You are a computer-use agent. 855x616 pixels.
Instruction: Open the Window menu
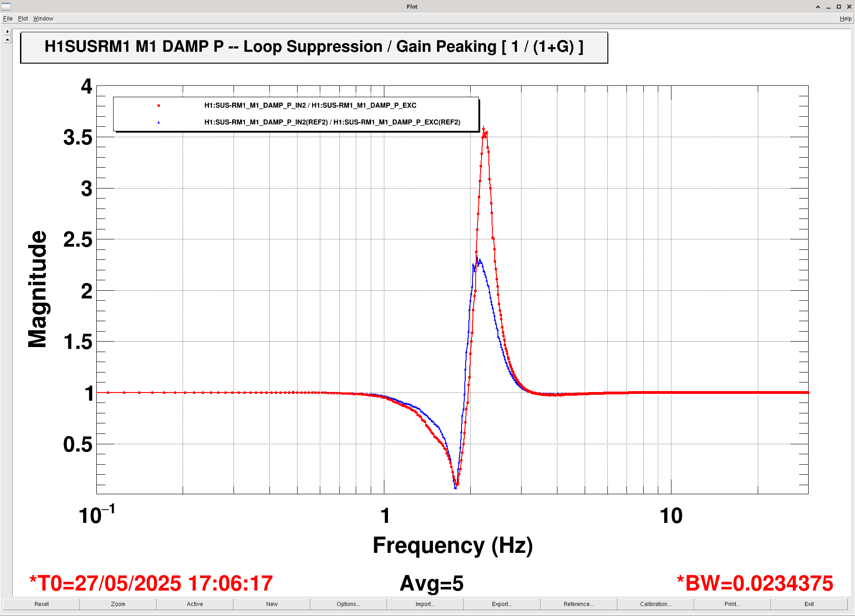43,19
